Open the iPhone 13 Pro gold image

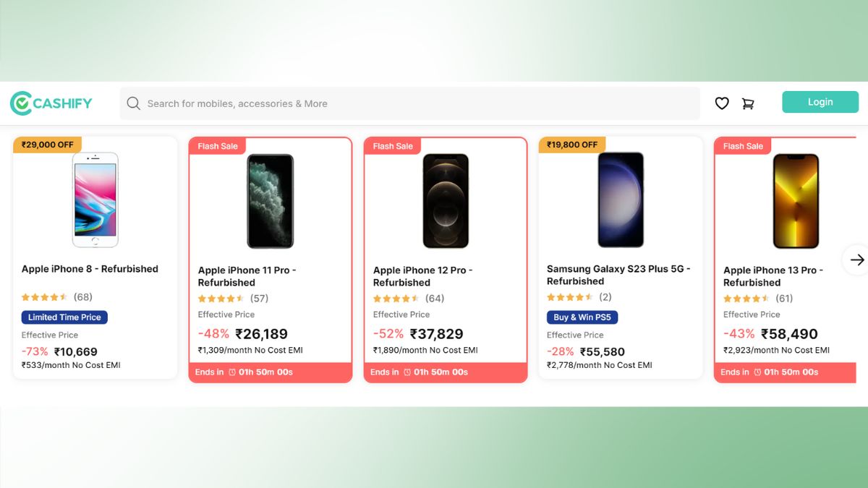point(796,201)
